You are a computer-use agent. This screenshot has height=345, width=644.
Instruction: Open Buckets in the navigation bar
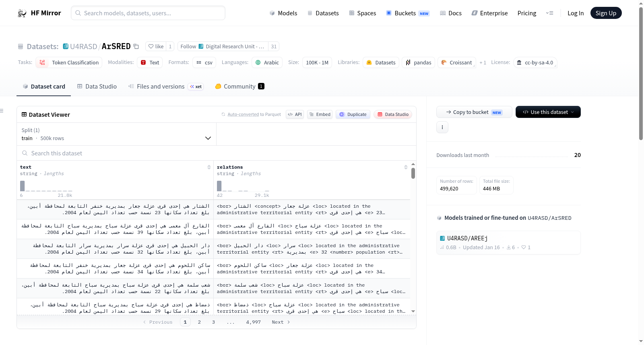(x=408, y=13)
